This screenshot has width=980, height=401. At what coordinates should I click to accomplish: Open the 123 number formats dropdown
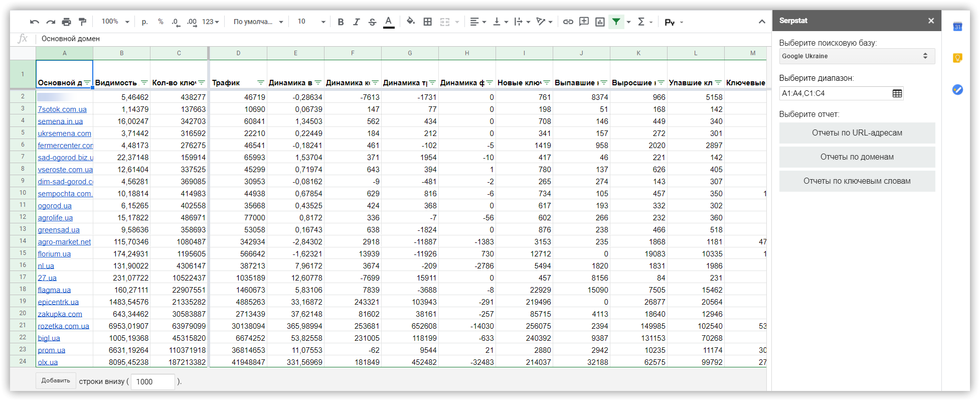pos(211,22)
